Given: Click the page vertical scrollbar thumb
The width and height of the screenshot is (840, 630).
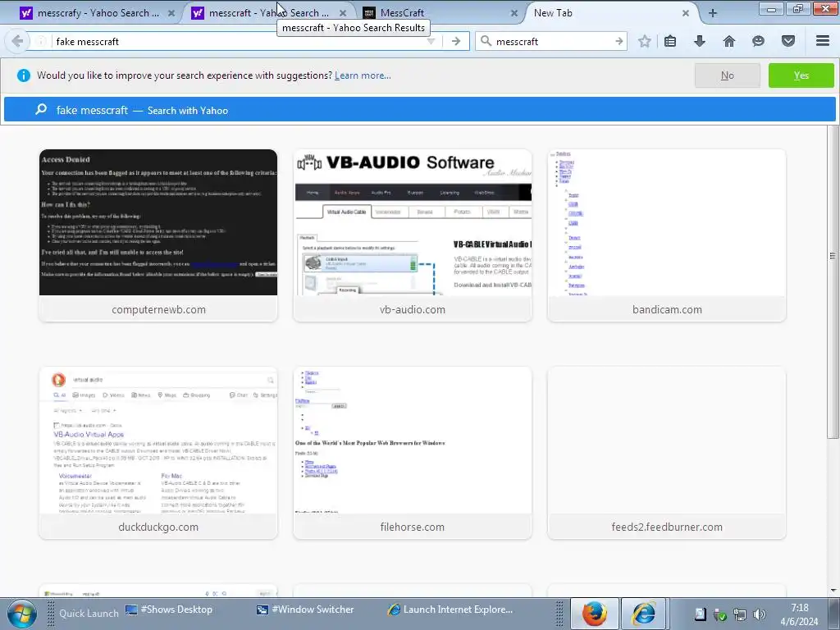Looking at the screenshot, I should click(833, 283).
